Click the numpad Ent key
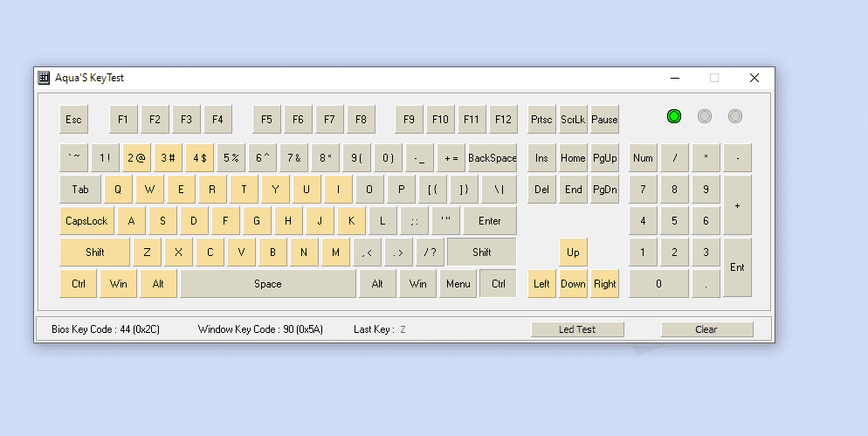Screen dimensions: 868x436 (x=737, y=267)
